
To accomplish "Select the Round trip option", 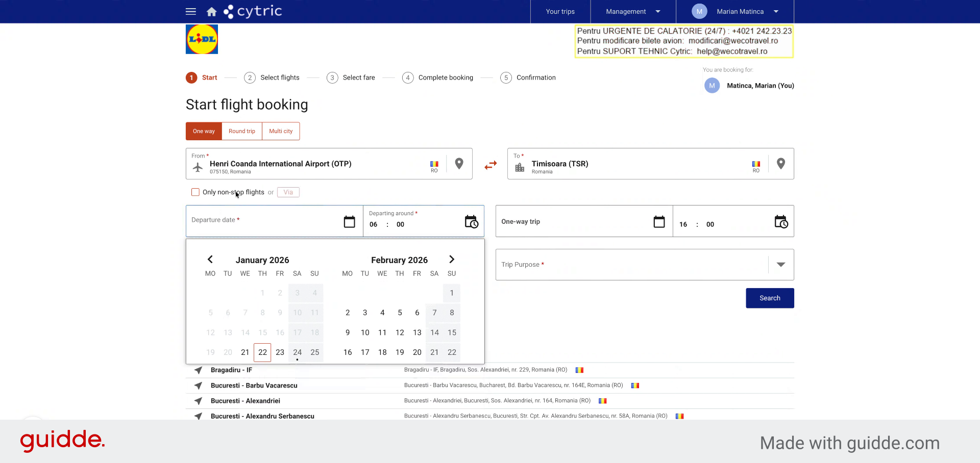I will click(242, 131).
